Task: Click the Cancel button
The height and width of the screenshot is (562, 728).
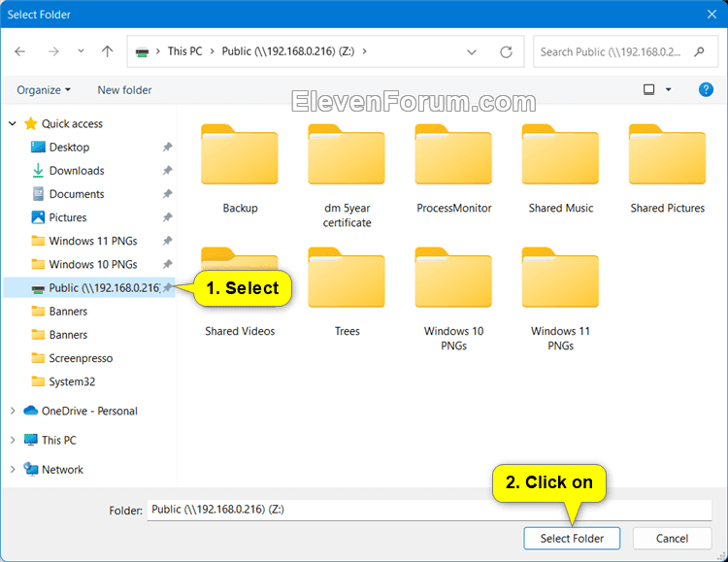Action: pyautogui.click(x=672, y=539)
